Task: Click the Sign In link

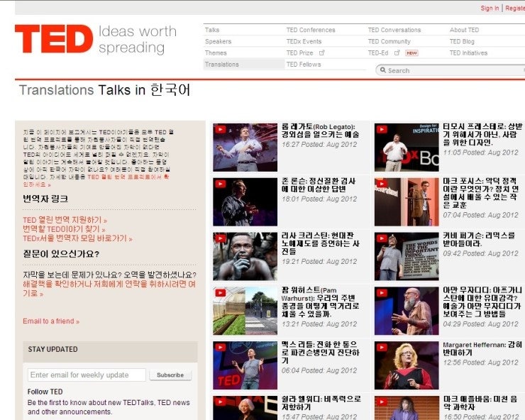Action: [x=490, y=8]
